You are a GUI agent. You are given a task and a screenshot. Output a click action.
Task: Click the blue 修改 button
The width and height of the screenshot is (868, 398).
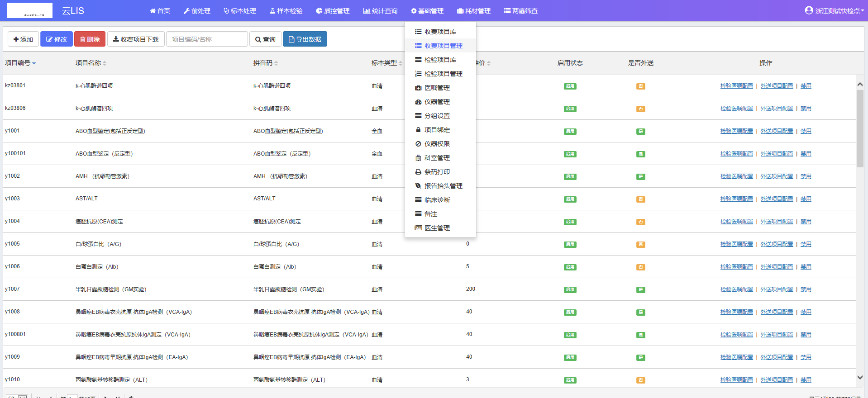pos(57,39)
